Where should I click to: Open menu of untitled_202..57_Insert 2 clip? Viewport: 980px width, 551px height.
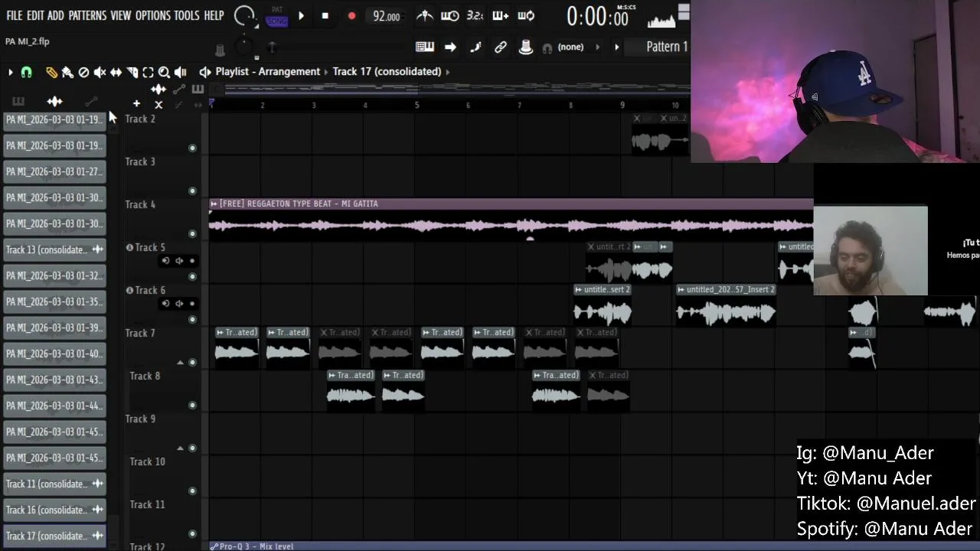(x=681, y=289)
